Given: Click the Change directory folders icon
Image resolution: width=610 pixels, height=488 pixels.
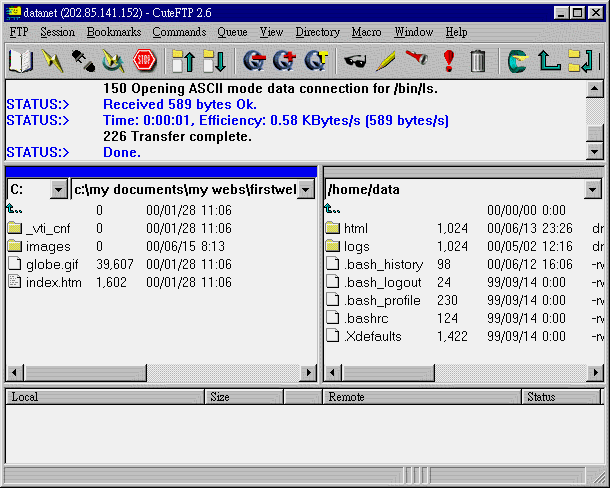Looking at the screenshot, I should (580, 61).
